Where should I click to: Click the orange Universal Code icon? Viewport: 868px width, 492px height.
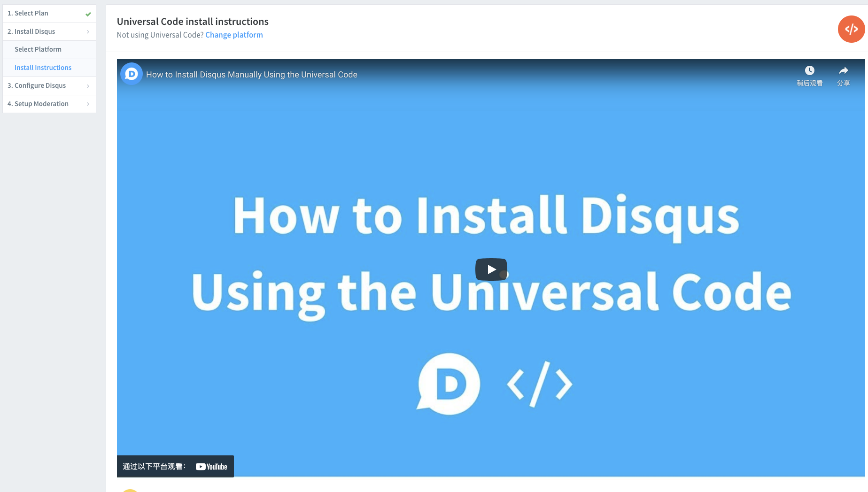[851, 29]
